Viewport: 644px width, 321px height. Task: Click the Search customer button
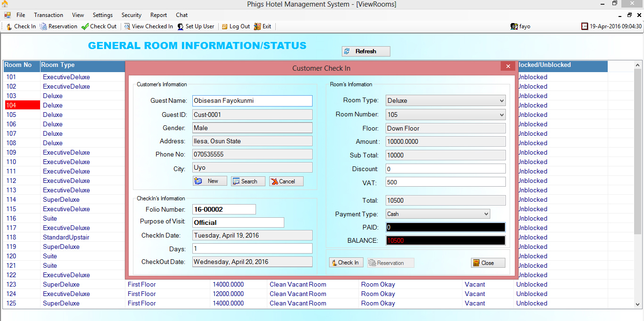[x=248, y=181]
